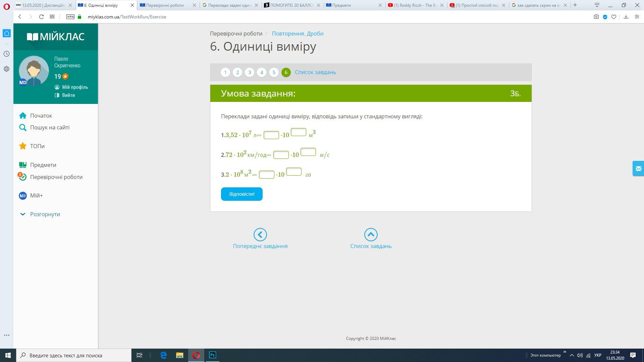Viewport: 644px width, 362px height.
Task: Expand hidden system tray icons chevron
Action: coord(572,355)
